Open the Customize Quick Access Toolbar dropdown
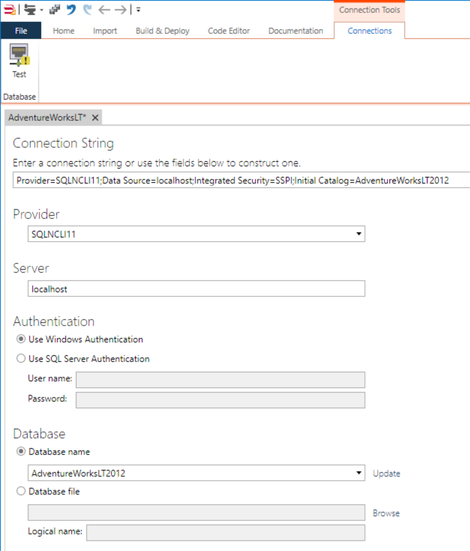Image resolution: width=470 pixels, height=551 pixels. 139,10
